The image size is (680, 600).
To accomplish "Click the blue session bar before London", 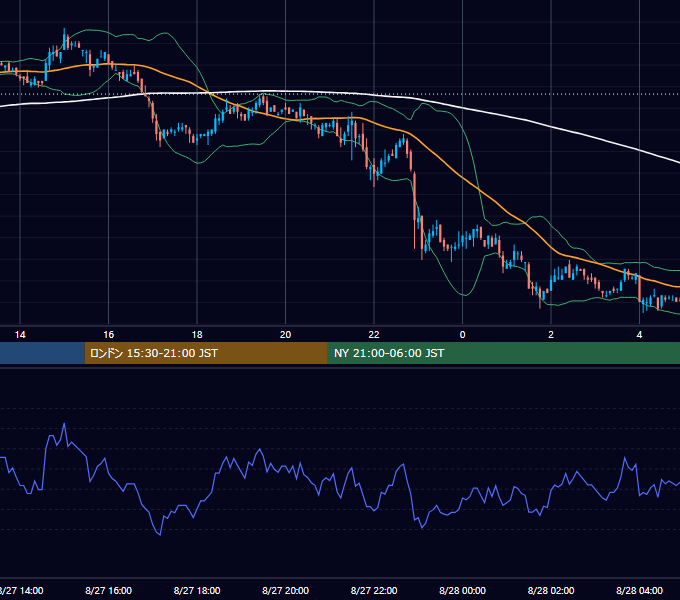I will tap(42, 353).
